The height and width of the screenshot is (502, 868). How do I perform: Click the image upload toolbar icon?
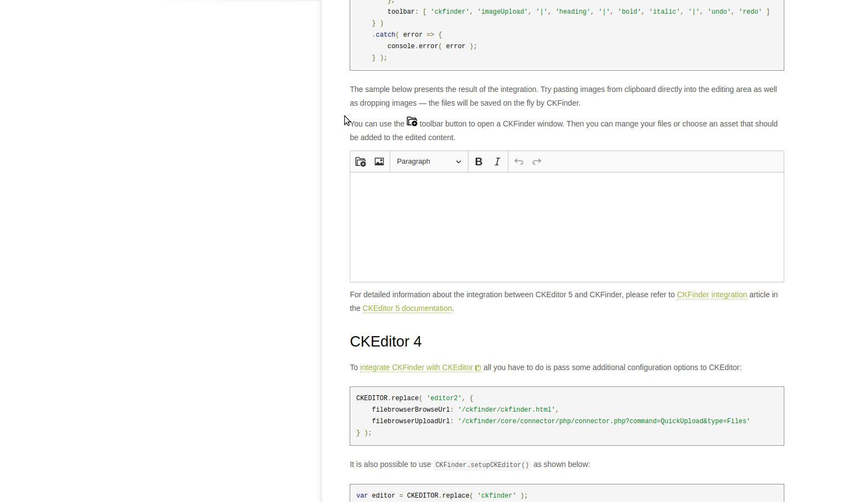coord(379,161)
